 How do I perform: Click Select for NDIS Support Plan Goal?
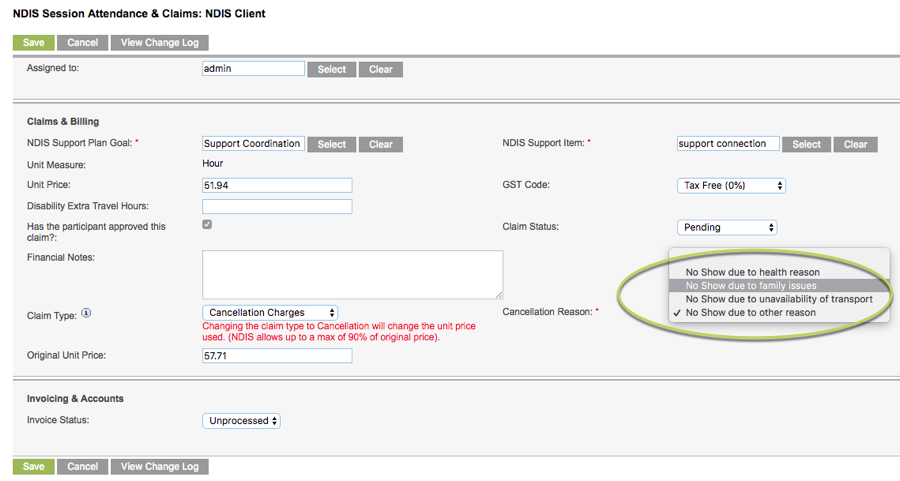pos(332,145)
